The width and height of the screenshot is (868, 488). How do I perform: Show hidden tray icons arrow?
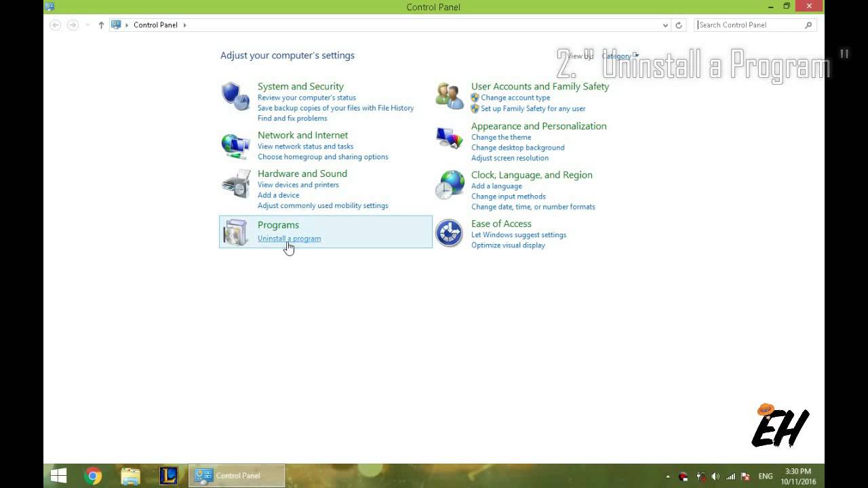point(668,476)
